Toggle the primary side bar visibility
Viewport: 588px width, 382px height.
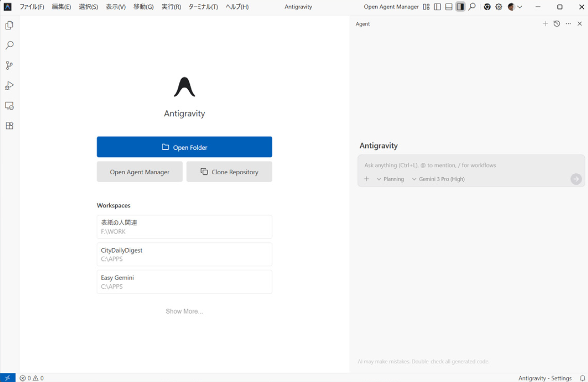pyautogui.click(x=437, y=7)
